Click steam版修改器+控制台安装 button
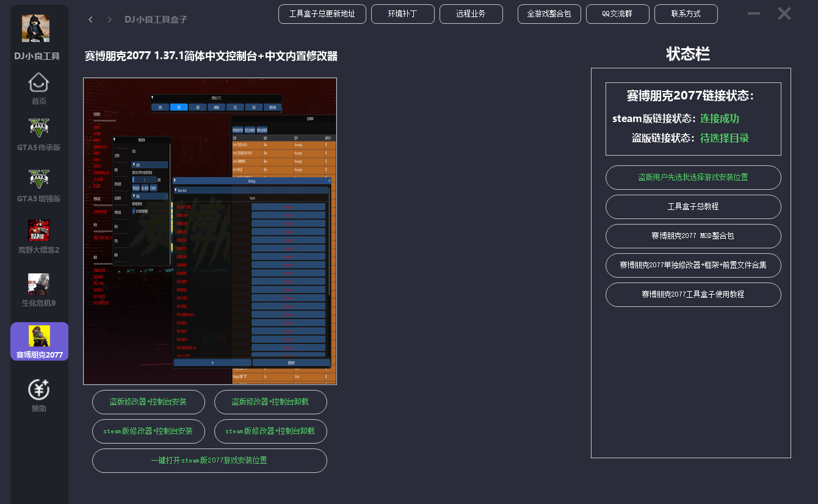This screenshot has width=818, height=504. coord(148,431)
